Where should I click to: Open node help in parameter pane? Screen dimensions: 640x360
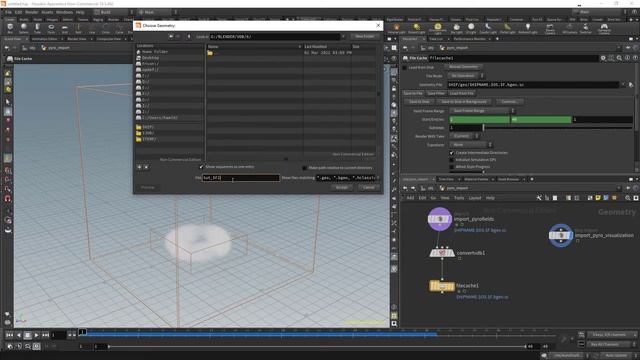pyautogui.click(x=635, y=58)
